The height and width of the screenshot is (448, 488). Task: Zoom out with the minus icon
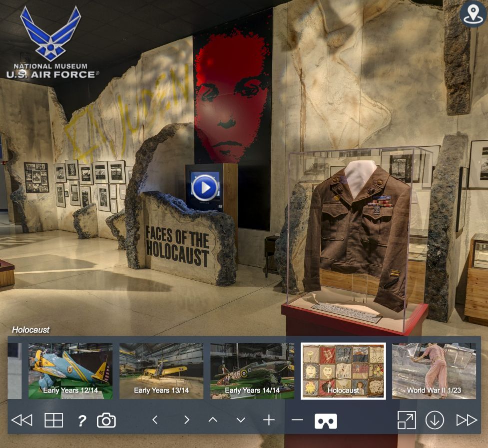coord(297,420)
